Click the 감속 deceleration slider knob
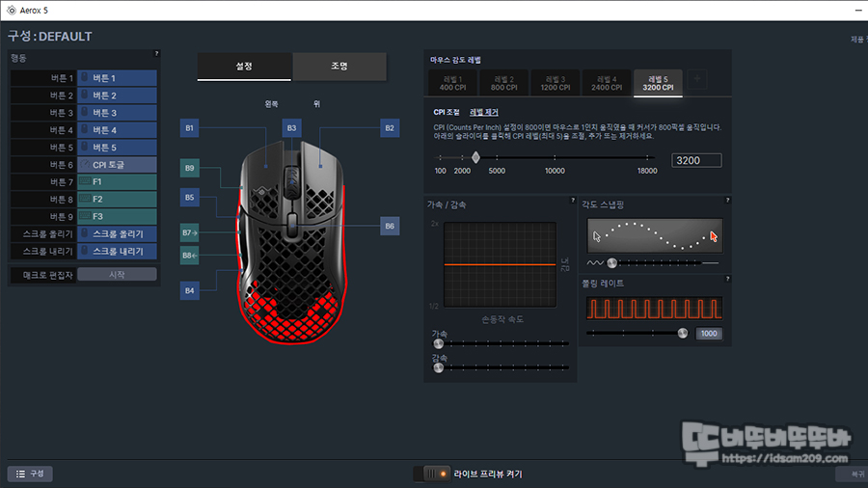This screenshot has height=488, width=868. (439, 368)
